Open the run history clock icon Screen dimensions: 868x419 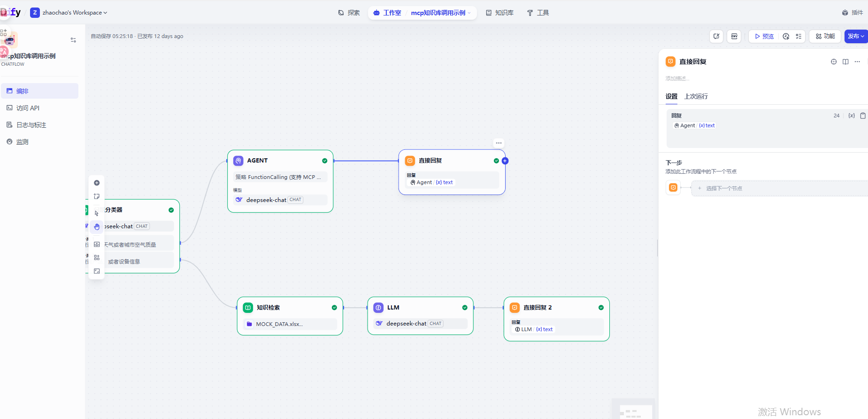(786, 36)
